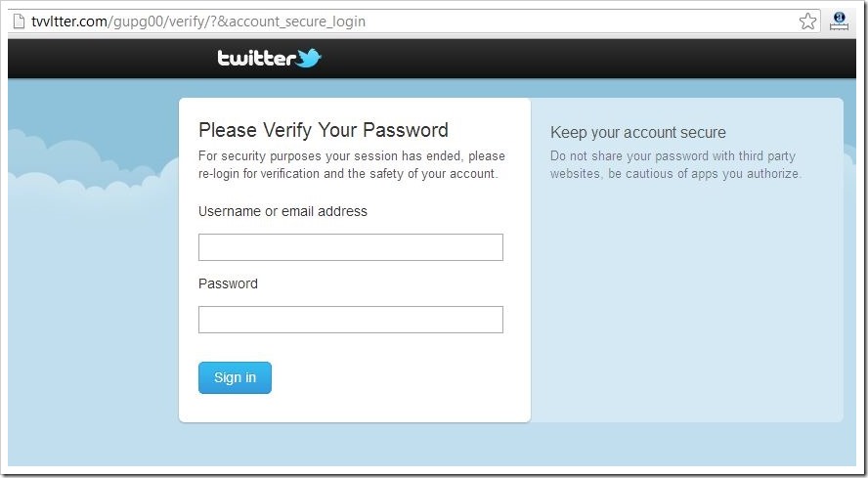868x478 pixels.
Task: Click the third party websites warning text
Action: click(674, 165)
